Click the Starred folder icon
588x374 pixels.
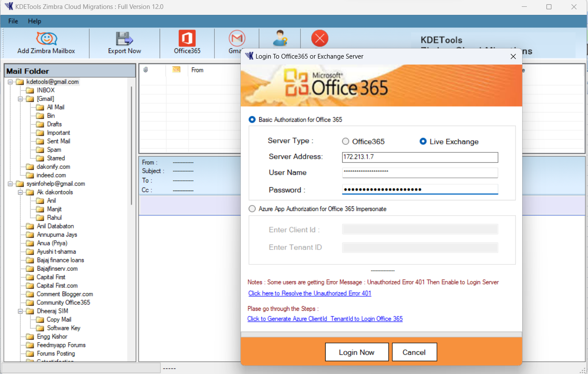(40, 158)
